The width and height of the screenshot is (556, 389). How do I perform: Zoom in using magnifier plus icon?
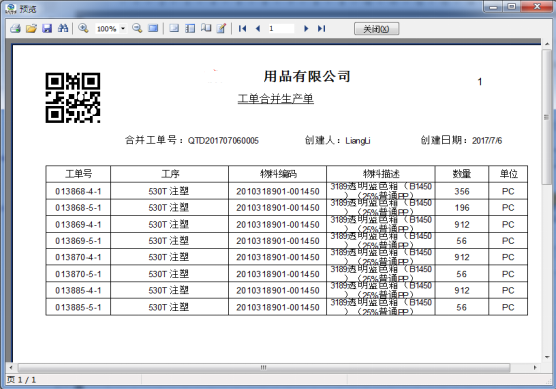pyautogui.click(x=83, y=28)
